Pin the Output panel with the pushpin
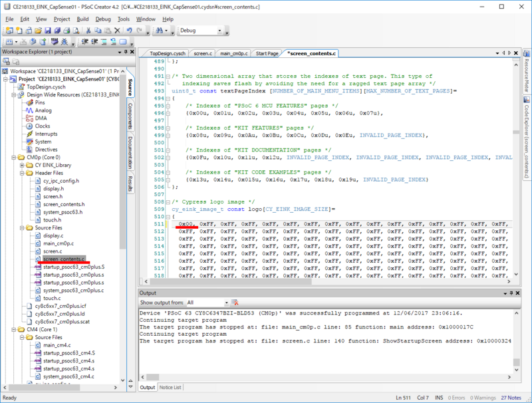This screenshot has width=532, height=403. [x=511, y=293]
